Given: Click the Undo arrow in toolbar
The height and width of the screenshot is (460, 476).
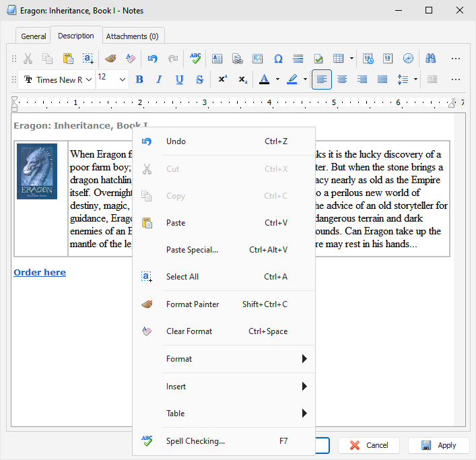Looking at the screenshot, I should click(x=153, y=59).
